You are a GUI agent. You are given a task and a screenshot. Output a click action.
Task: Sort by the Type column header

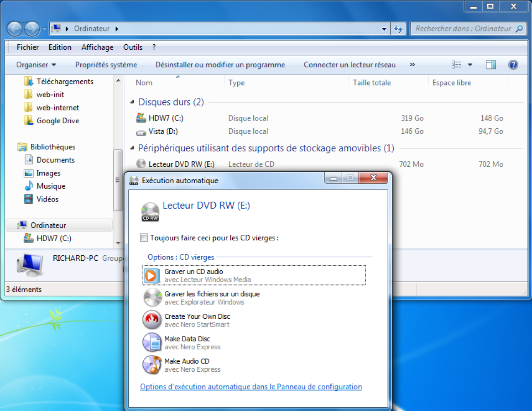tap(236, 83)
